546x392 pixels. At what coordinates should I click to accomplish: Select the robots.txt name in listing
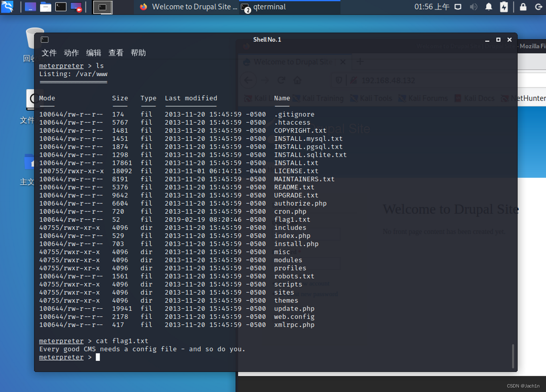point(294,276)
